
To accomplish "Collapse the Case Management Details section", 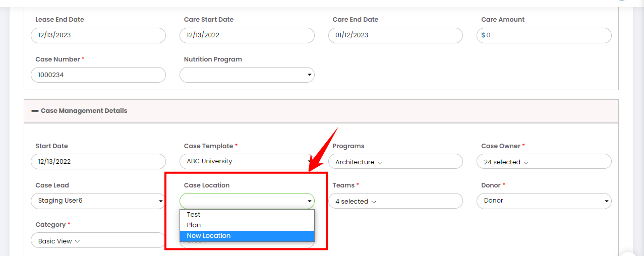I will pos(35,111).
